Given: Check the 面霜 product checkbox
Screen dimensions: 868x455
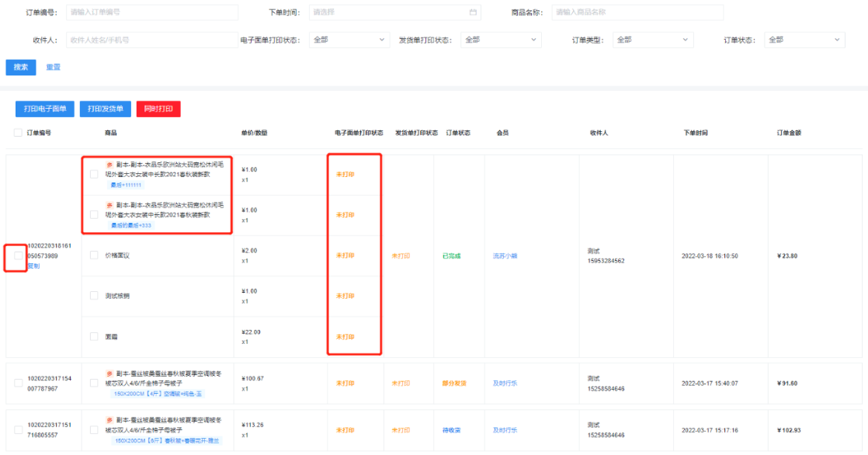Looking at the screenshot, I should (94, 337).
